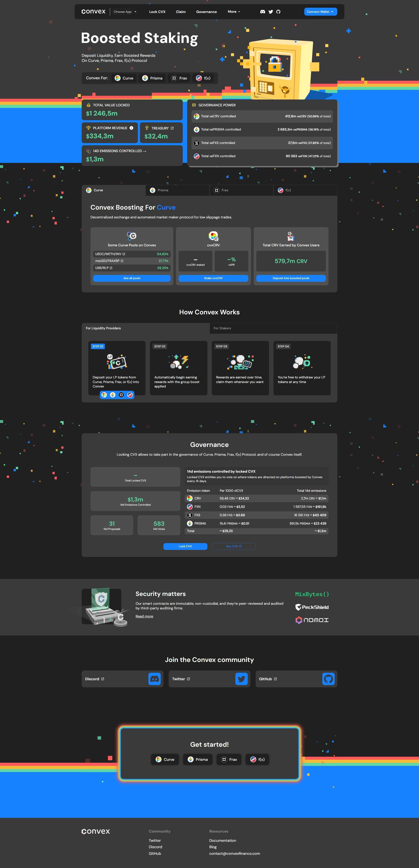The image size is (419, 868).
Task: Click Platform Revenue info icon
Action: click(x=131, y=128)
